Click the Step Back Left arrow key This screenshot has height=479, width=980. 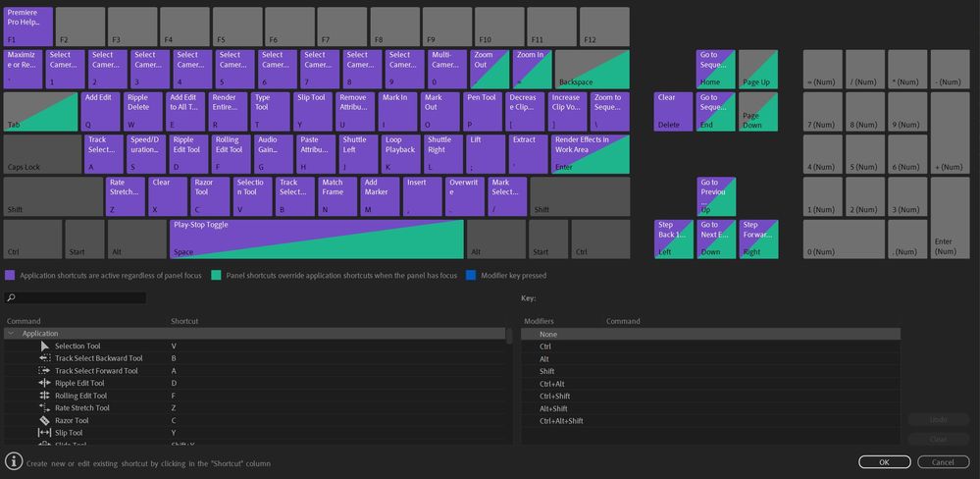pos(674,239)
